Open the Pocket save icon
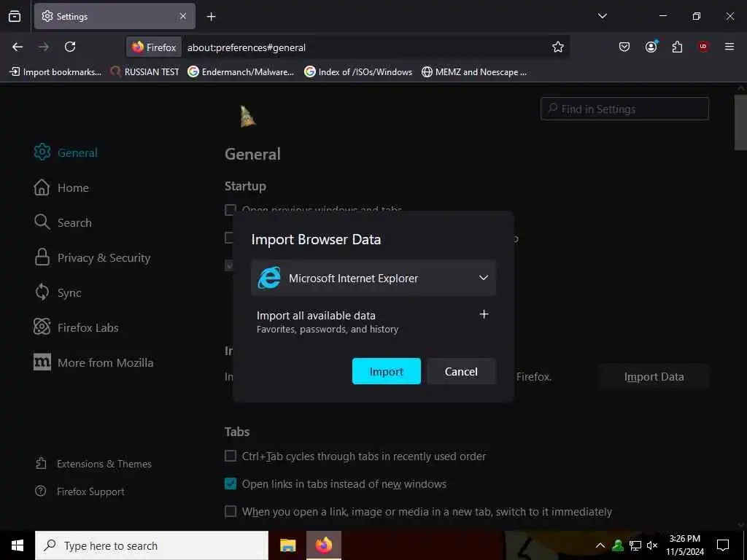The width and height of the screenshot is (747, 560). click(624, 47)
